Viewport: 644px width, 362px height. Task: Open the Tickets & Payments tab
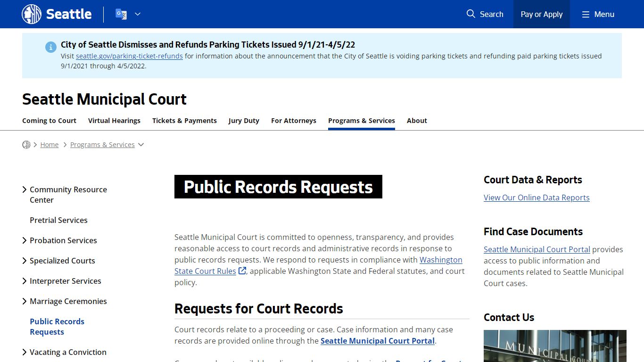(184, 121)
